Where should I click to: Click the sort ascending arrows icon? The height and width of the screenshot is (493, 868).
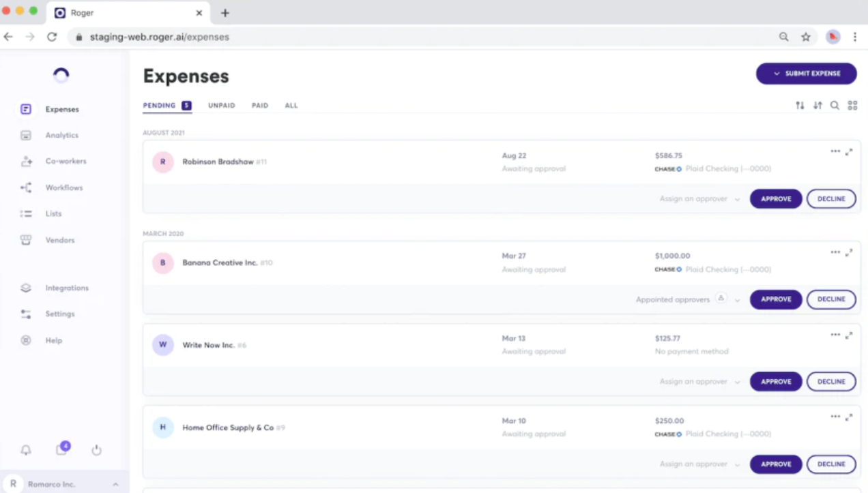(x=800, y=106)
